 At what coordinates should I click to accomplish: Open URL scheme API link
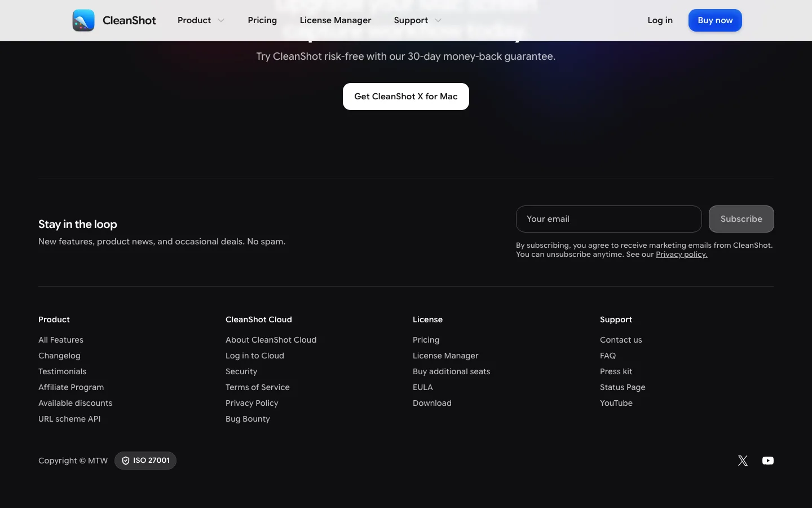[x=69, y=419]
